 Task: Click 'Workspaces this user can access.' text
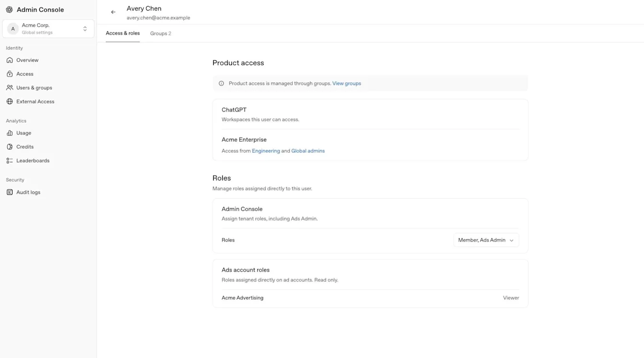click(x=260, y=120)
